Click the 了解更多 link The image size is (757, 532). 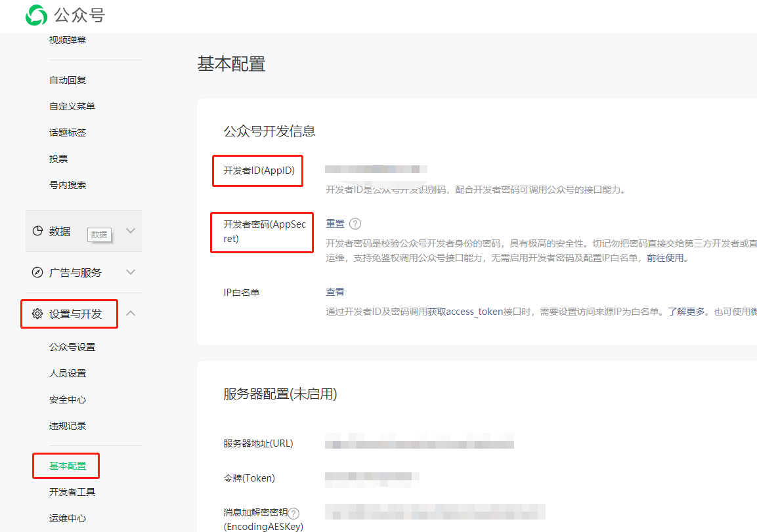[686, 312]
